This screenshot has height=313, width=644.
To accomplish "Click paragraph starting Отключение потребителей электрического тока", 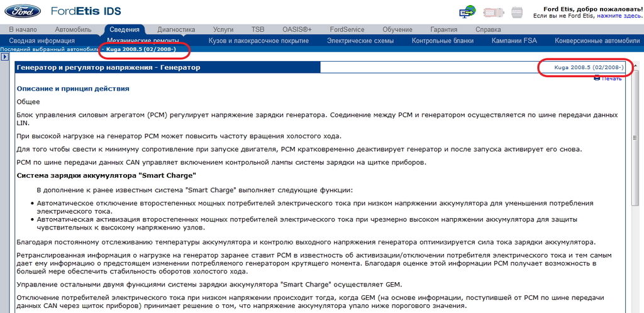I will [311, 302].
